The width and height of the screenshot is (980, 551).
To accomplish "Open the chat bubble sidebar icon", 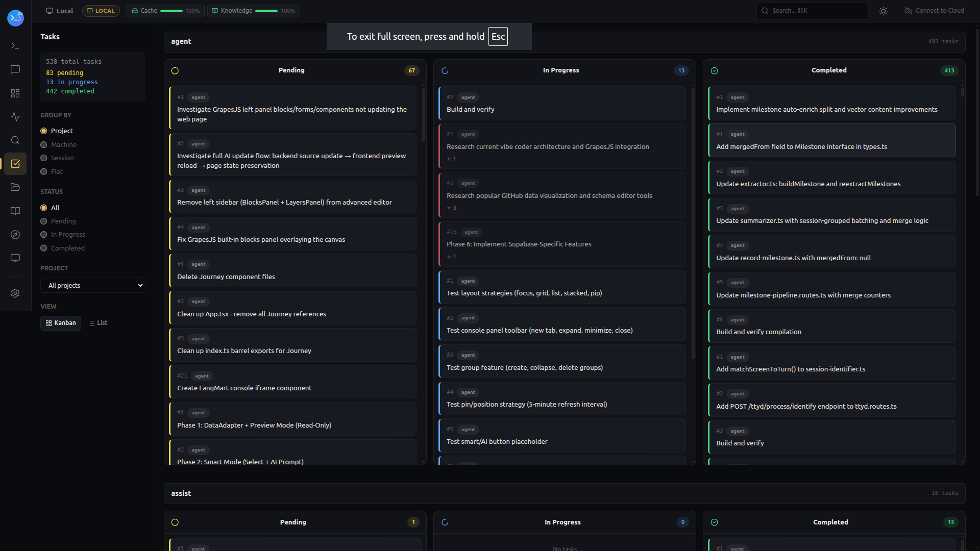I will 15,69.
